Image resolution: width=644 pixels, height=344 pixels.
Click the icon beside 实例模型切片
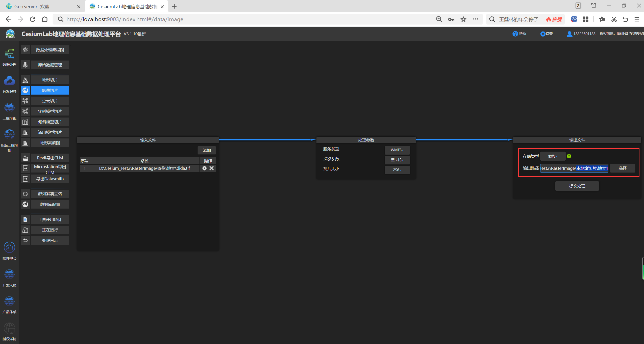click(25, 111)
